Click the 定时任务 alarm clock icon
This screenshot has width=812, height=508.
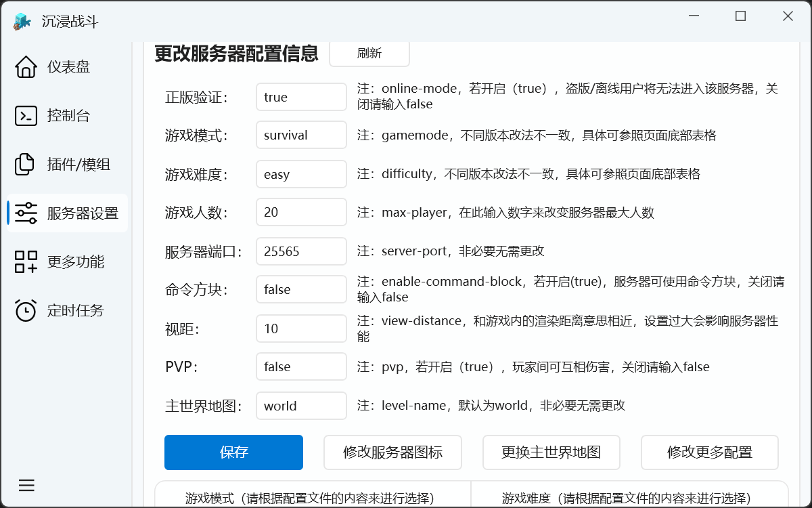[x=26, y=311]
